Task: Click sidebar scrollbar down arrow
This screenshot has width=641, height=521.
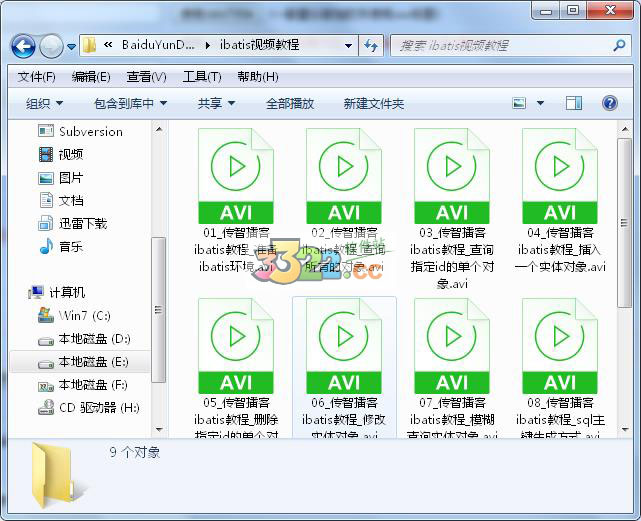Action: click(159, 429)
